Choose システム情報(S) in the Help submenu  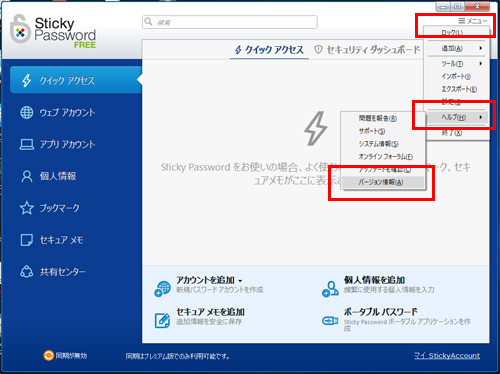coord(383,144)
